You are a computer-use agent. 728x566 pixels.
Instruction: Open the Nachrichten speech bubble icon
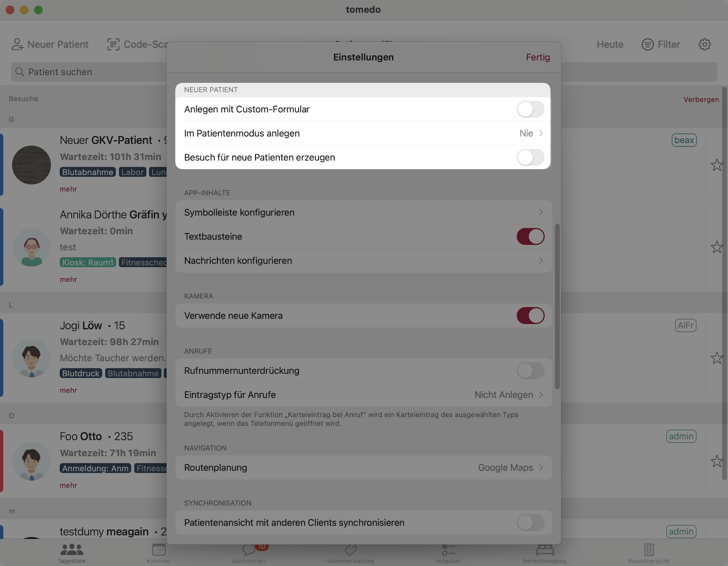tap(249, 550)
